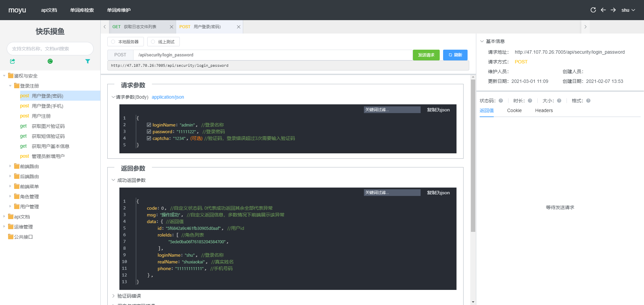Collapse the 鉴权与安全 tree node
Screen dimensions: 644x305
click(x=4, y=76)
